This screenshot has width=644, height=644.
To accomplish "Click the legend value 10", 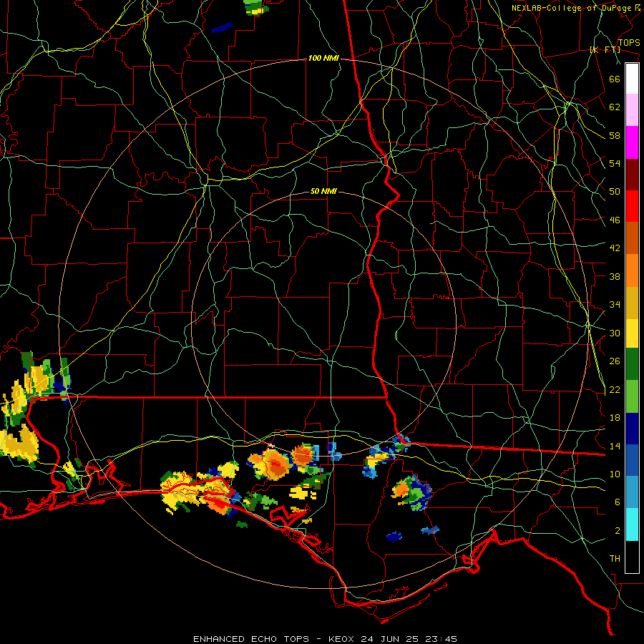I will [615, 474].
